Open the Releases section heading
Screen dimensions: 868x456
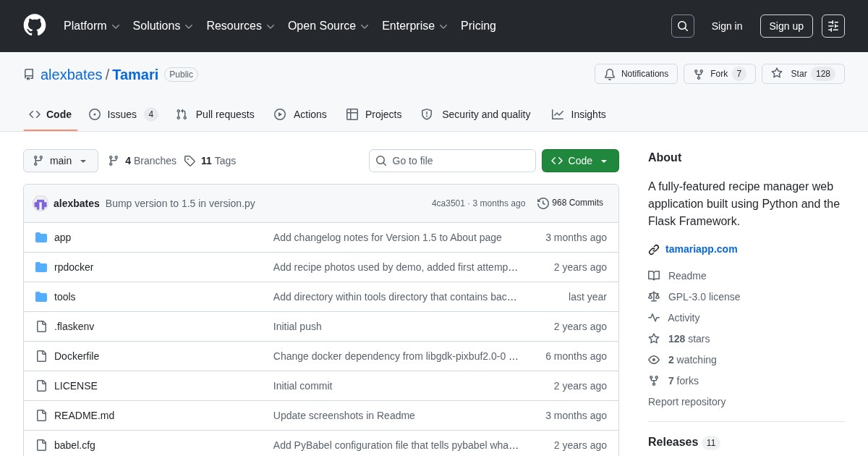pos(673,442)
